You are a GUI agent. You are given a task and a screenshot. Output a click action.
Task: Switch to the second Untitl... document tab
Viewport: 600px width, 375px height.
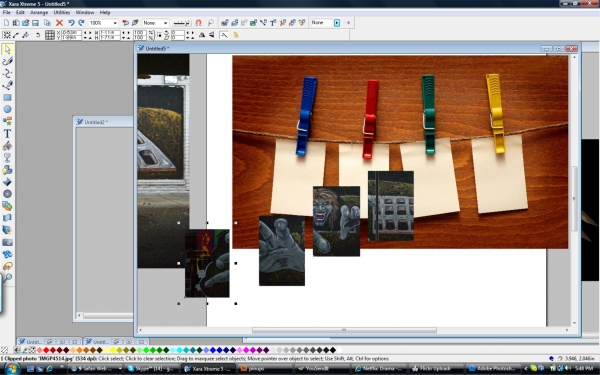click(x=100, y=342)
